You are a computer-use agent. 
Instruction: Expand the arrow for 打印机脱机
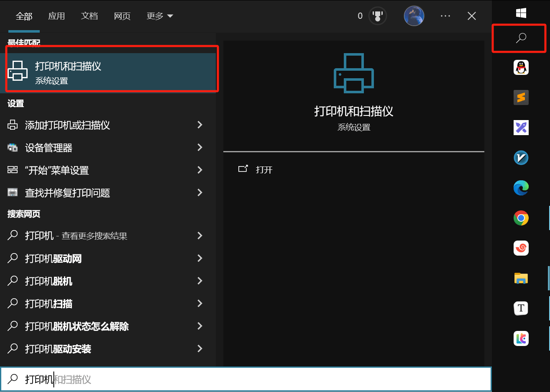(200, 281)
